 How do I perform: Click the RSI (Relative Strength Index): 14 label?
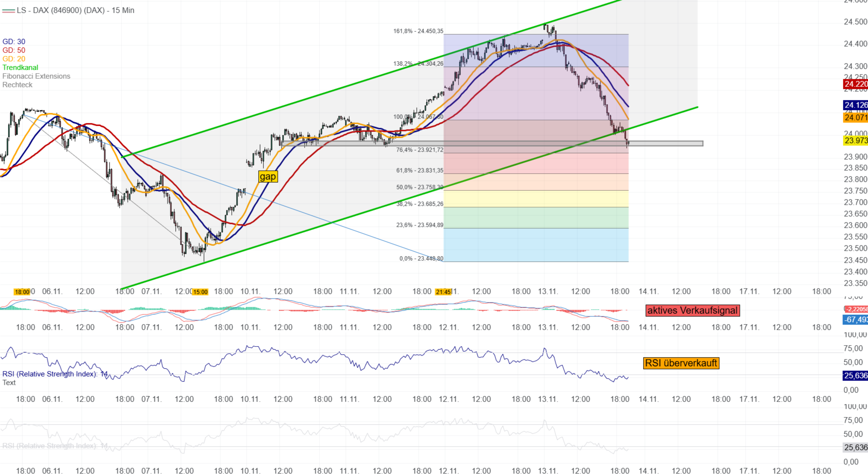(x=55, y=374)
